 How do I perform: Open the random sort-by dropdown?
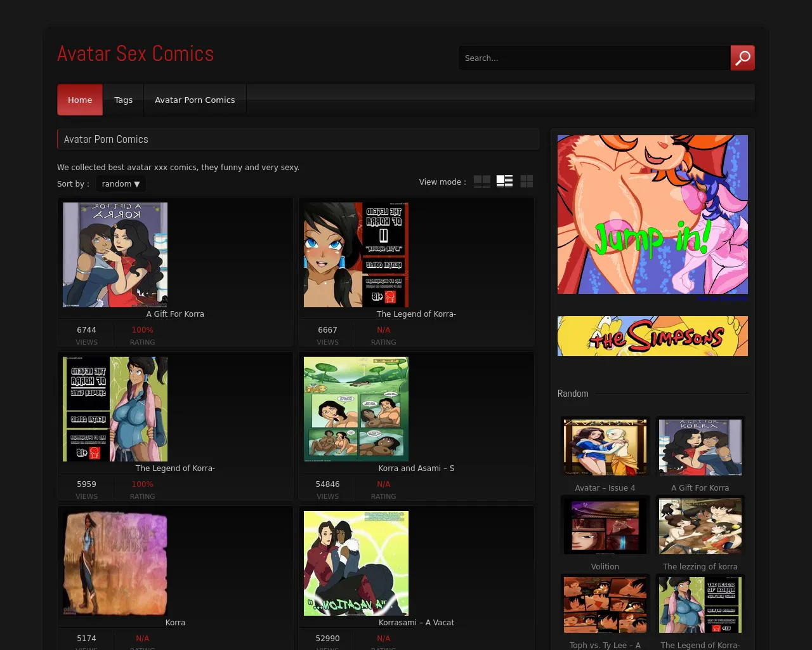pos(121,184)
